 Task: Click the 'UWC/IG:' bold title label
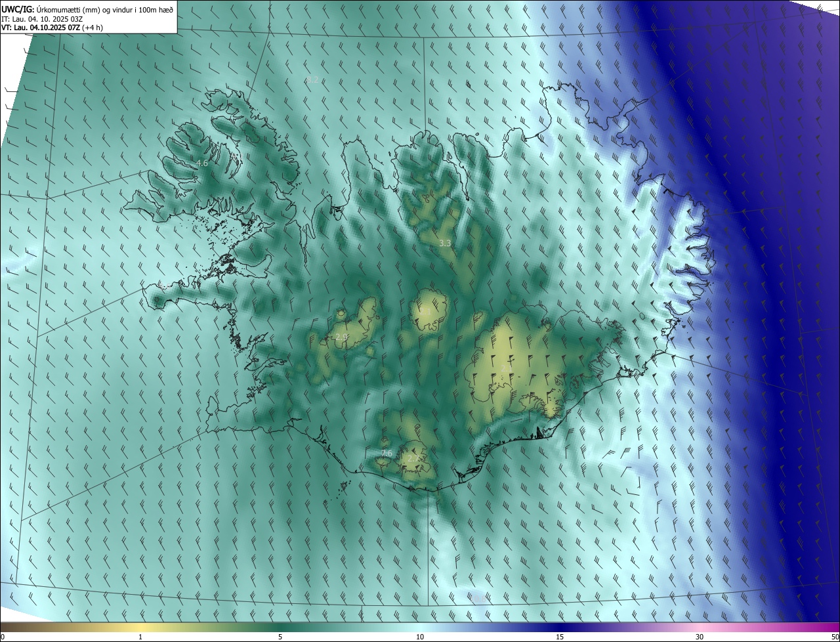click(18, 9)
